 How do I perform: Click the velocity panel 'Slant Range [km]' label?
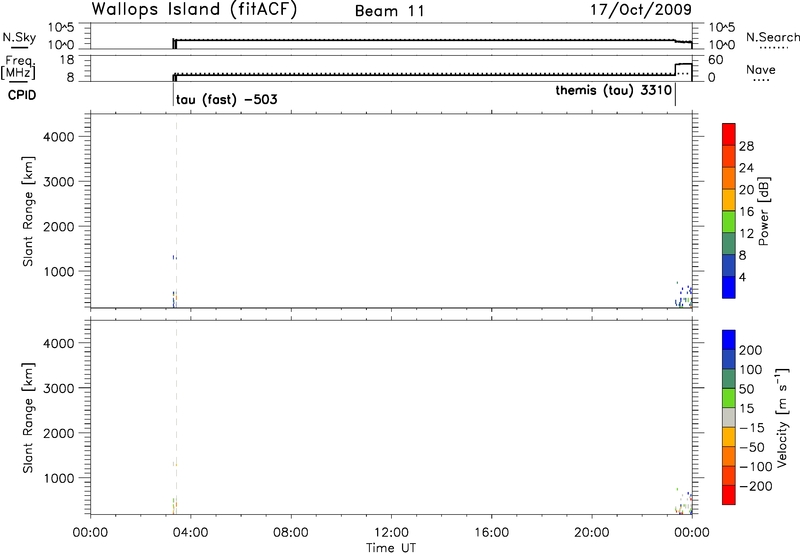click(x=29, y=418)
